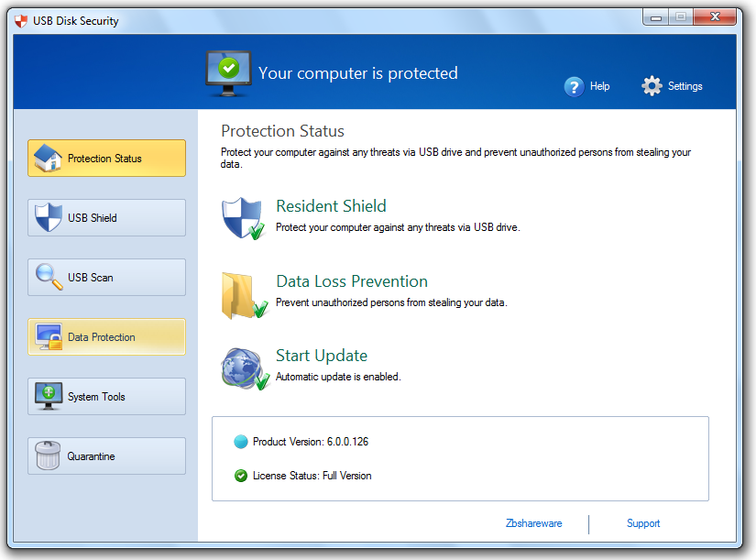
Task: Click the locked monitor icon on Data Protection
Action: coord(49,336)
